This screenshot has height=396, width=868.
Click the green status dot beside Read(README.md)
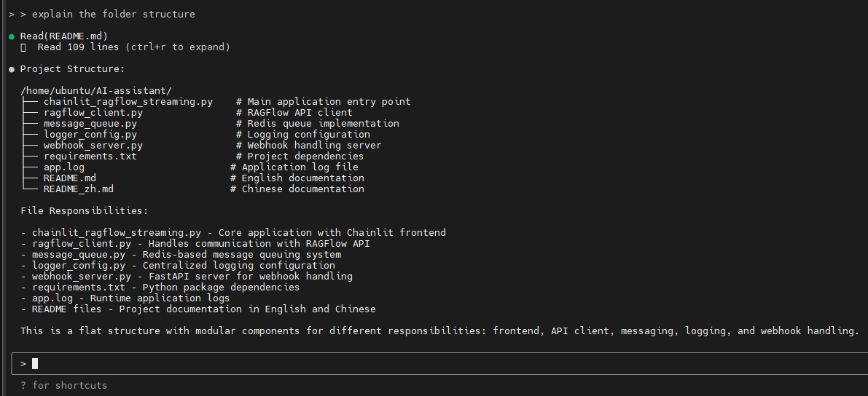12,36
